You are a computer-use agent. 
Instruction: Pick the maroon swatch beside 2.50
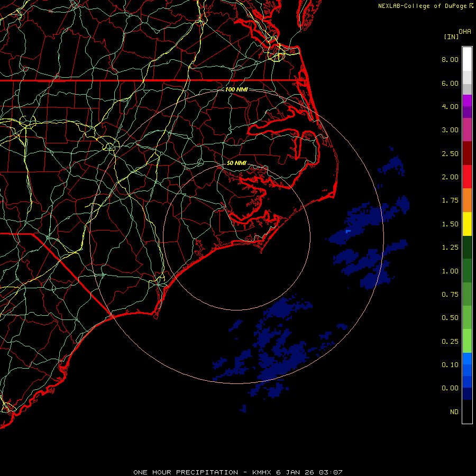click(x=467, y=153)
